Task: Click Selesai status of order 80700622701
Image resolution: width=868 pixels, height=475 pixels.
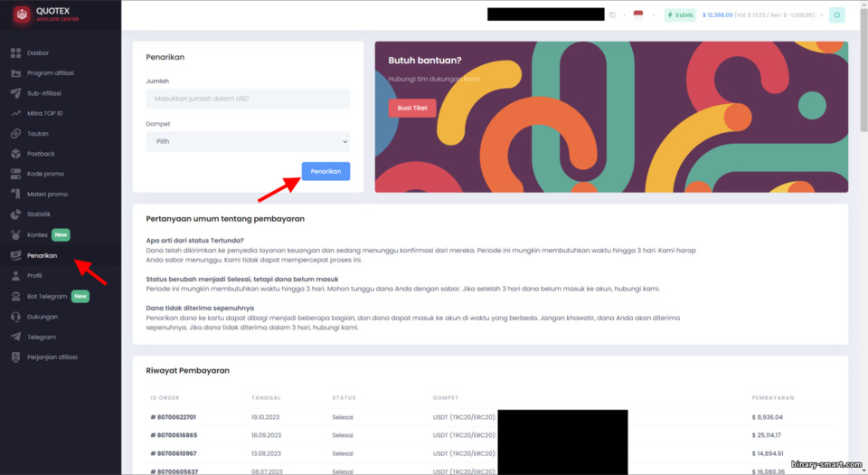Action: [343, 417]
